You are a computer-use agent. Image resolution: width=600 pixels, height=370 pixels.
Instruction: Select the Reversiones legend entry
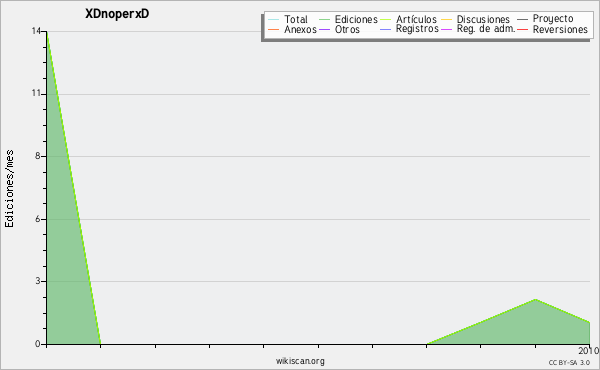(x=560, y=29)
